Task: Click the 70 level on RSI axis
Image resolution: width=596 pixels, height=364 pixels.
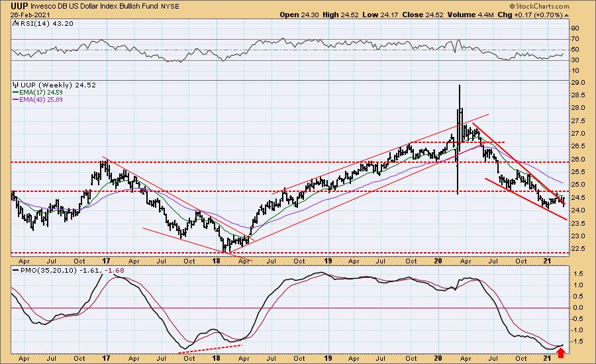Action: [575, 39]
